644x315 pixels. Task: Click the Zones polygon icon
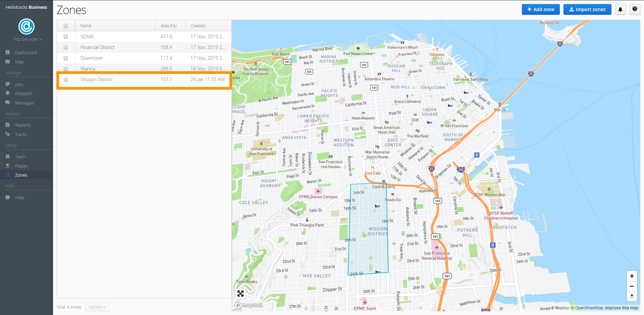(x=8, y=175)
